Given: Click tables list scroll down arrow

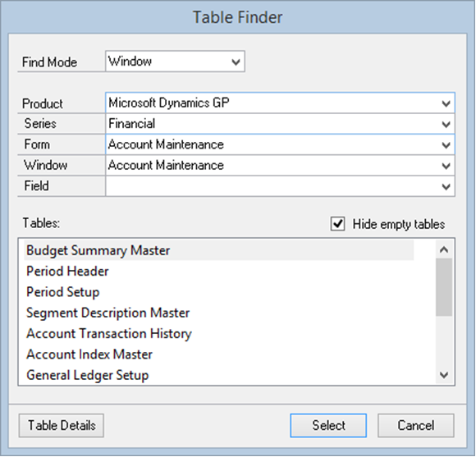Looking at the screenshot, I should pos(444,375).
